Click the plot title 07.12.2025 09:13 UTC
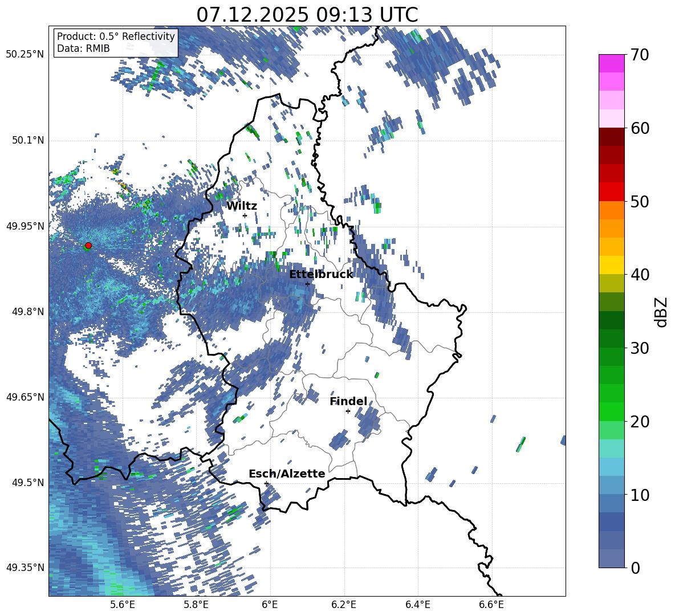 point(307,15)
